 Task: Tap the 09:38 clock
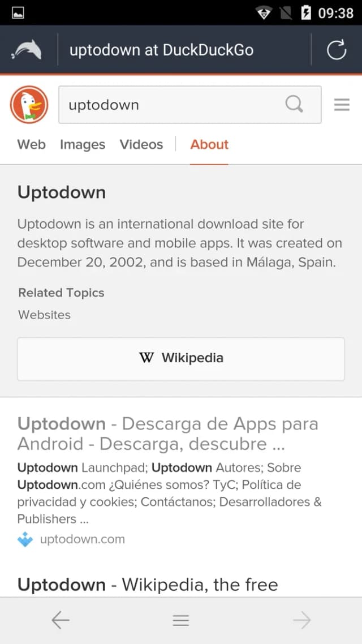click(x=336, y=13)
